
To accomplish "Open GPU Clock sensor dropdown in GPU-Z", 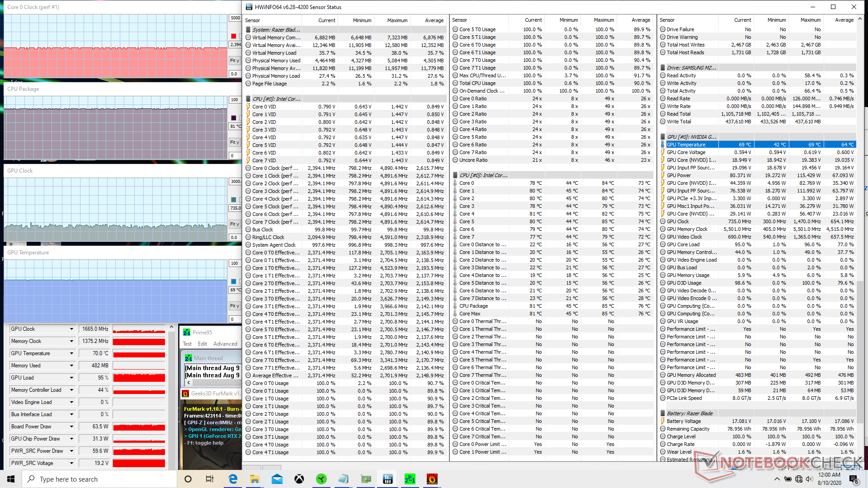I will click(x=71, y=329).
